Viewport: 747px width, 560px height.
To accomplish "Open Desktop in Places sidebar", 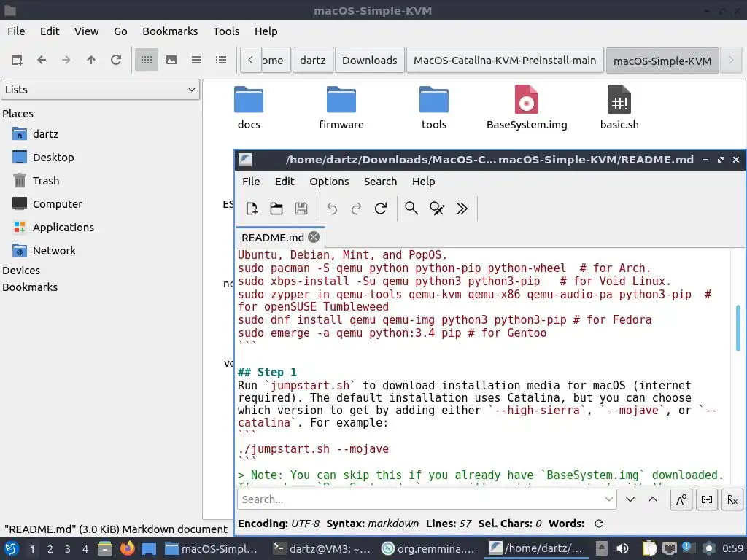I will 53,157.
